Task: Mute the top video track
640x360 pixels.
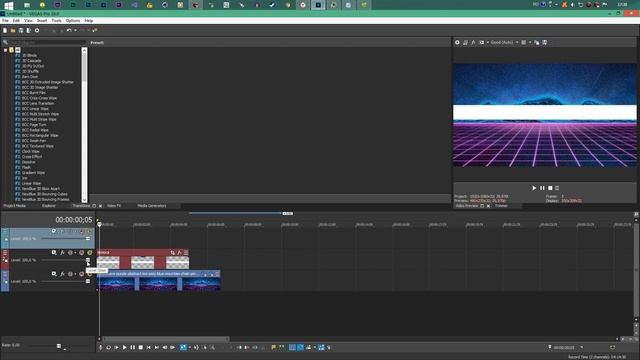Action: point(82,231)
